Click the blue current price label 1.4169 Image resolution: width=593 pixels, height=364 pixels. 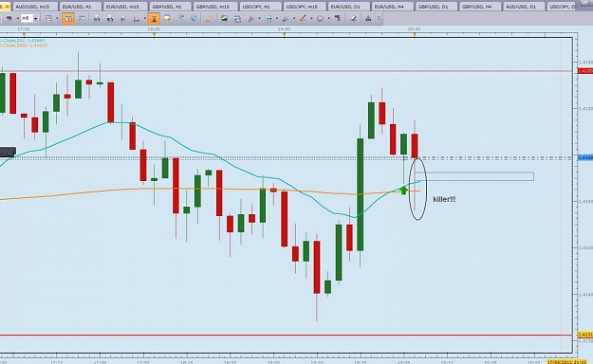tap(585, 157)
